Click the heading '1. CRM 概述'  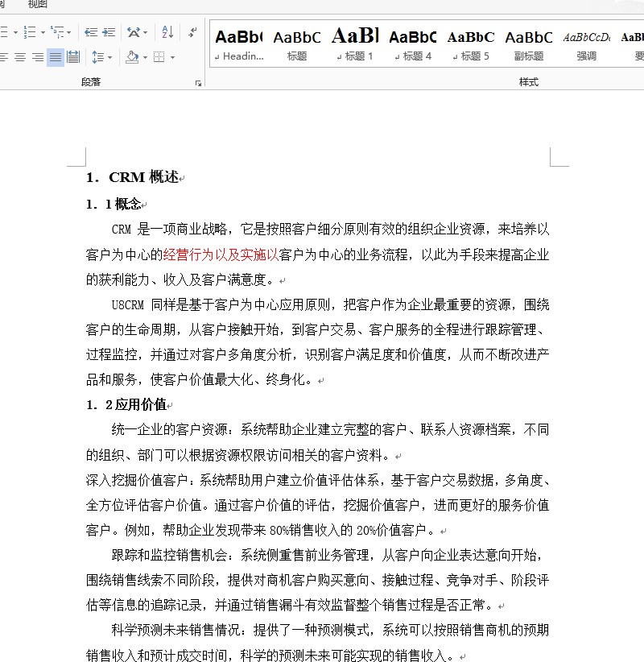(132, 177)
